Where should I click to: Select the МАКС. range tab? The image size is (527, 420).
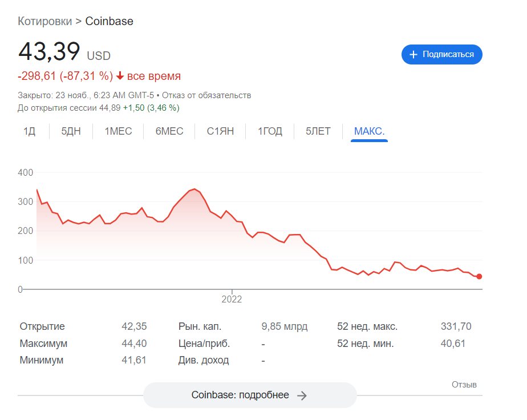pos(369,131)
